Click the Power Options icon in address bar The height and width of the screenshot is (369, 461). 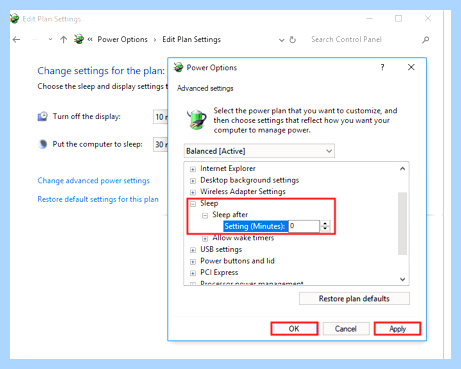click(x=79, y=39)
